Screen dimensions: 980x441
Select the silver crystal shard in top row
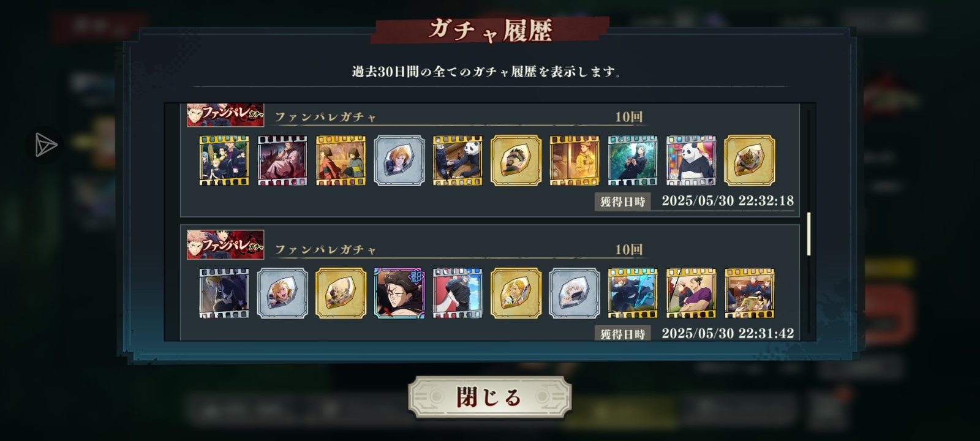(x=399, y=160)
